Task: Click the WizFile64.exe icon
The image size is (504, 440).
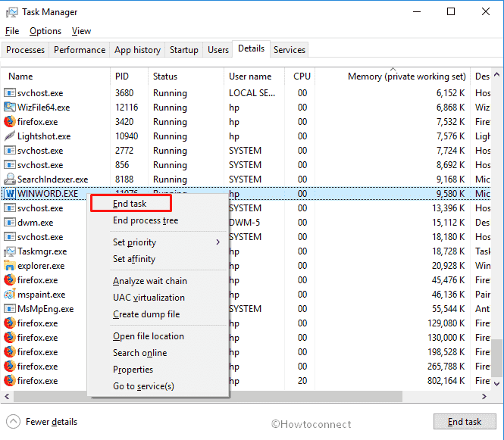Action: click(x=10, y=108)
